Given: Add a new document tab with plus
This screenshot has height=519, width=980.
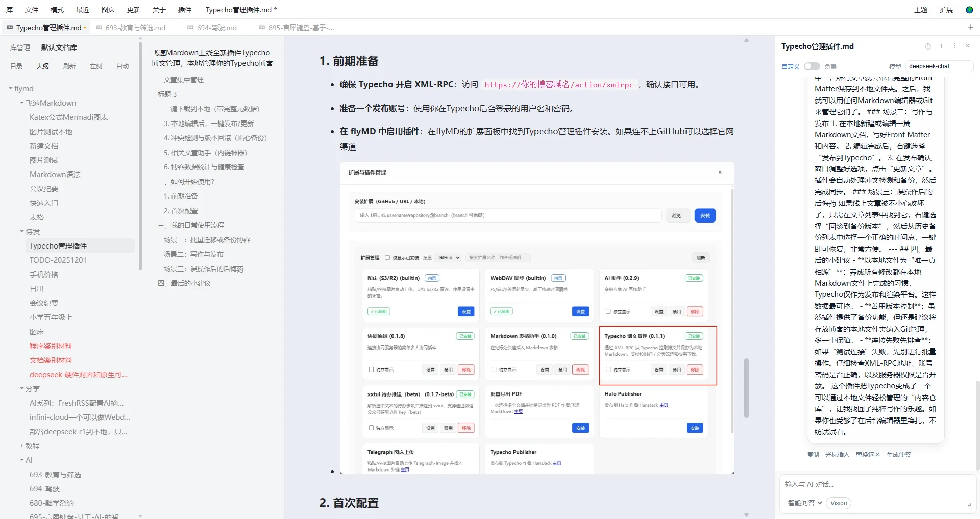Looking at the screenshot, I should click(970, 27).
